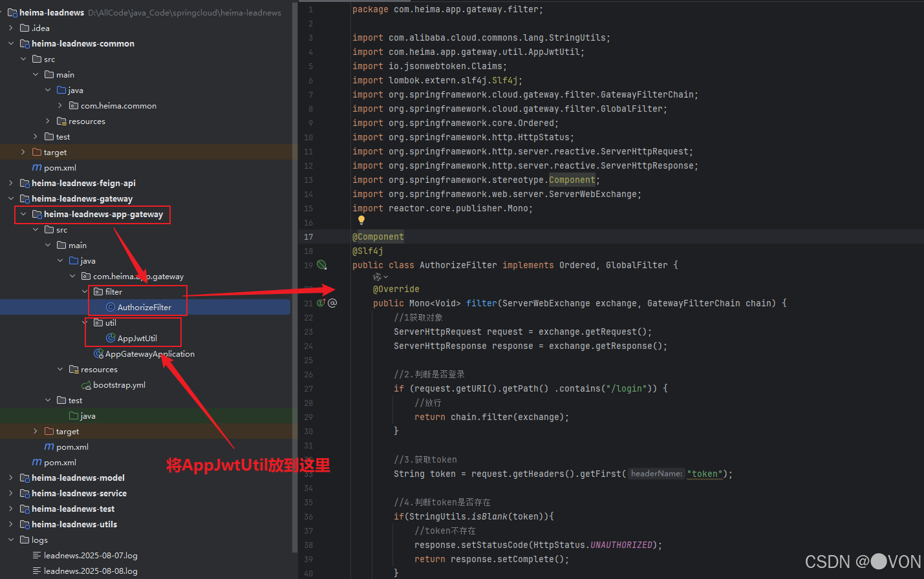Click the heima-leadnews-common module name
Viewport: 924px width, 579px height.
tap(83, 44)
